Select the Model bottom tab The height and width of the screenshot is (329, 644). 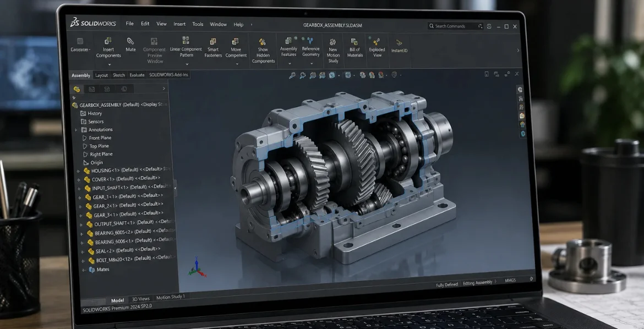point(117,300)
